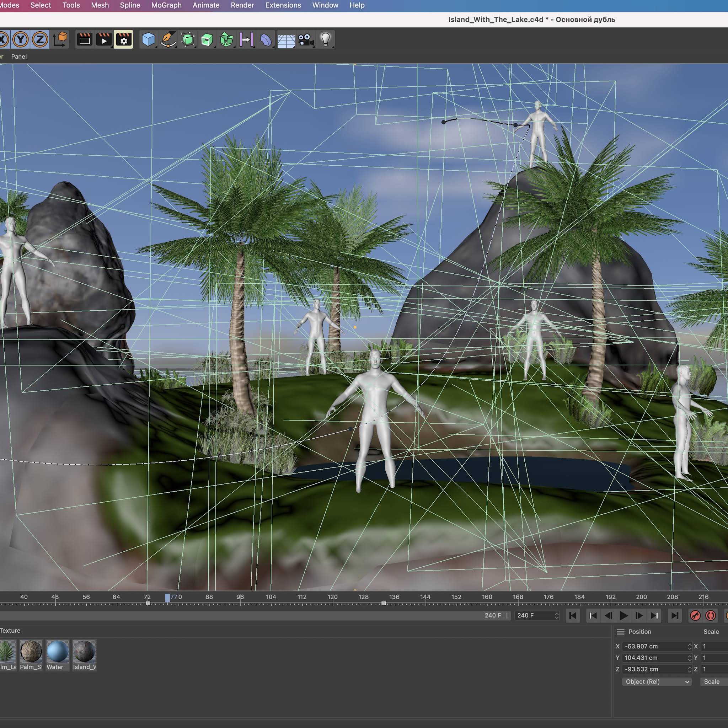
Task: Open the Select menu
Action: [x=41, y=5]
